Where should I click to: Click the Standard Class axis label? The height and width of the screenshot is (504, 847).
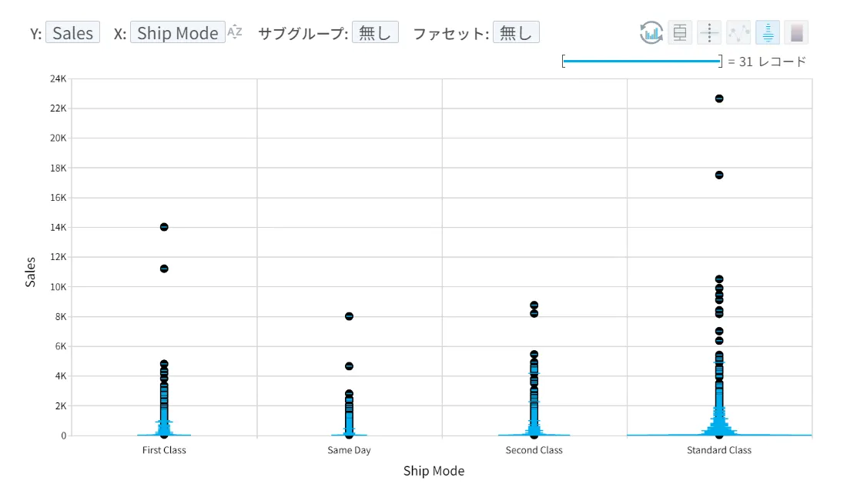[x=719, y=450]
